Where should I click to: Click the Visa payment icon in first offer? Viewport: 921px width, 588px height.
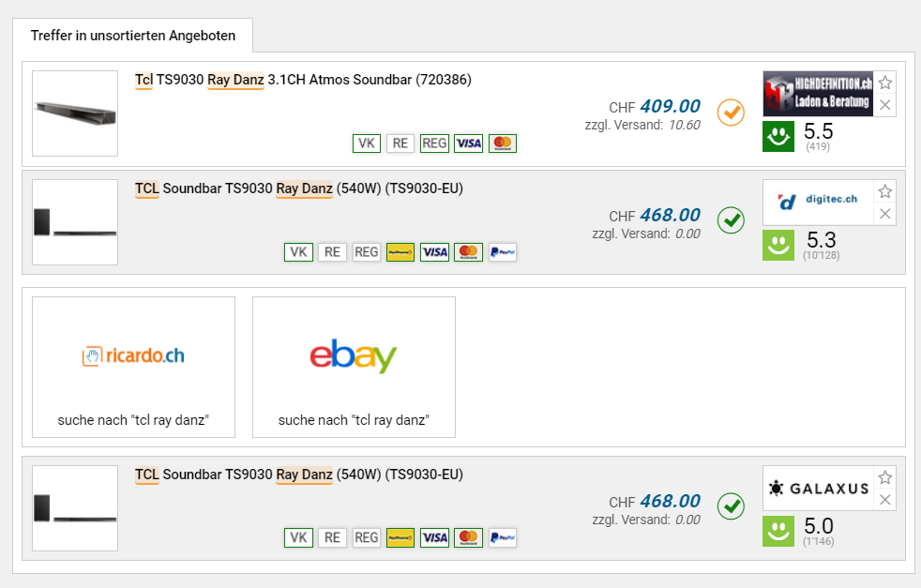[x=468, y=143]
